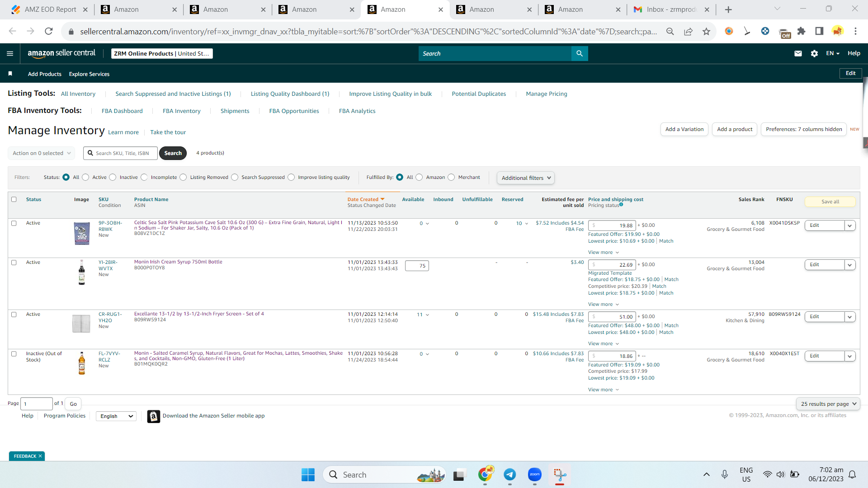This screenshot has width=868, height=488.
Task: Open the browser zoom magnifier icon
Action: tap(670, 31)
